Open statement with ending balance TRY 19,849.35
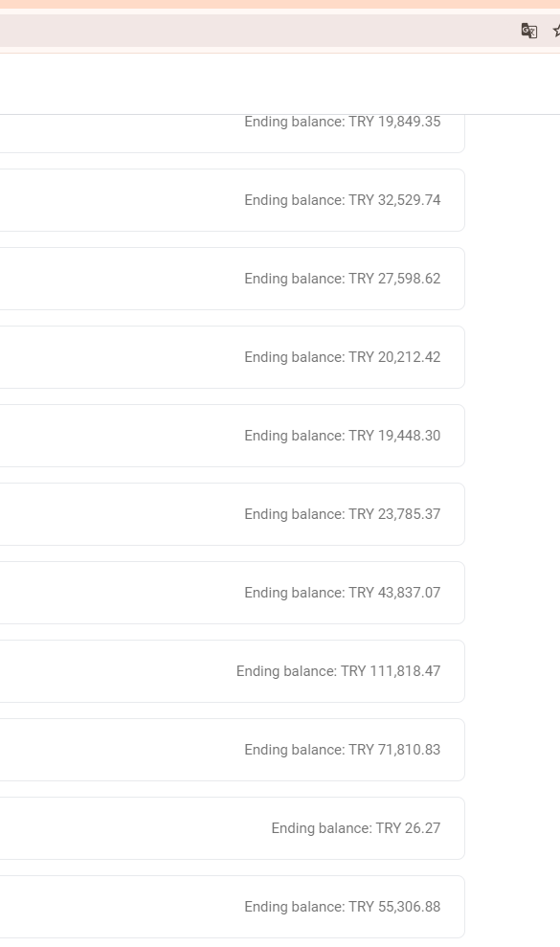 coord(232,133)
